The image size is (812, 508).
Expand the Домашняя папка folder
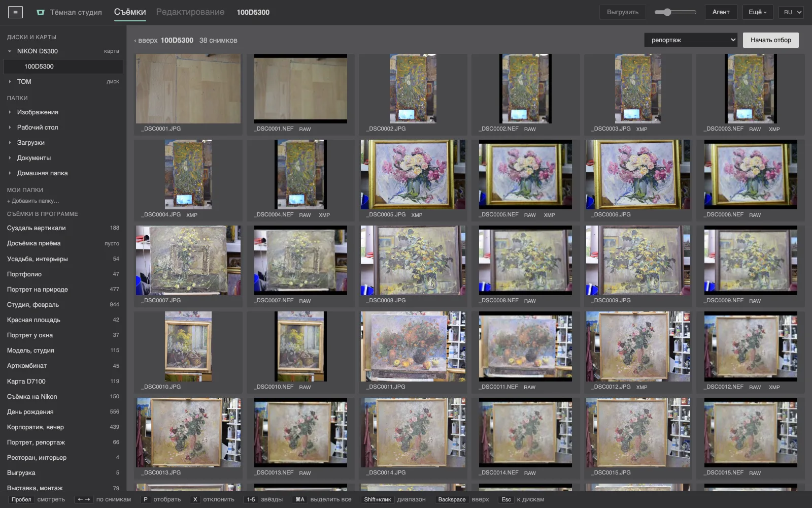click(10, 173)
